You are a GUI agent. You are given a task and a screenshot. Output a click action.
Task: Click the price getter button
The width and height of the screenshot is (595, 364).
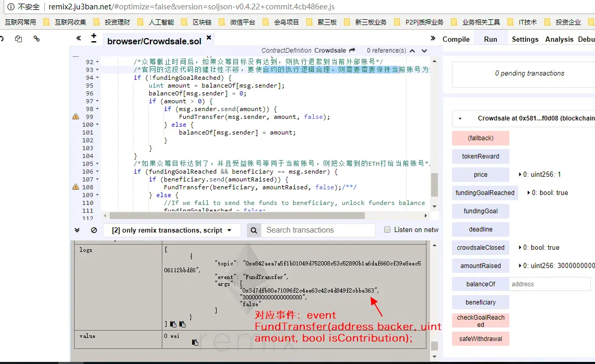[x=480, y=174]
